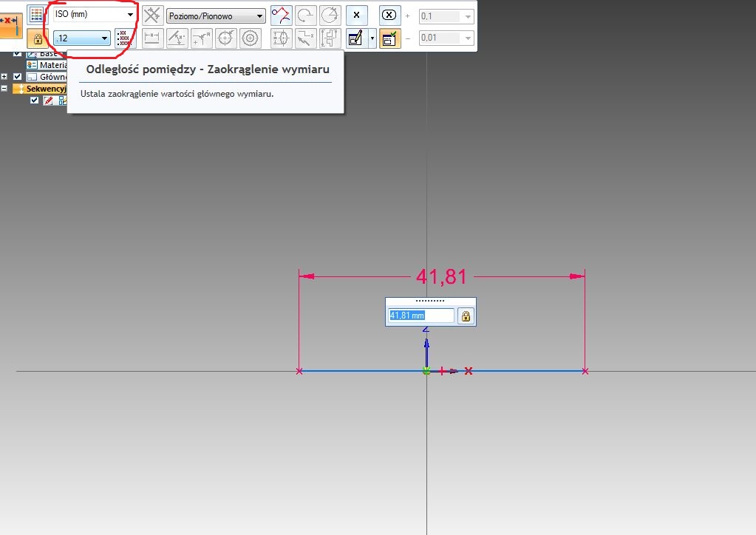Click the orange lock icon in the toolbar
756x535 pixels.
(36, 38)
